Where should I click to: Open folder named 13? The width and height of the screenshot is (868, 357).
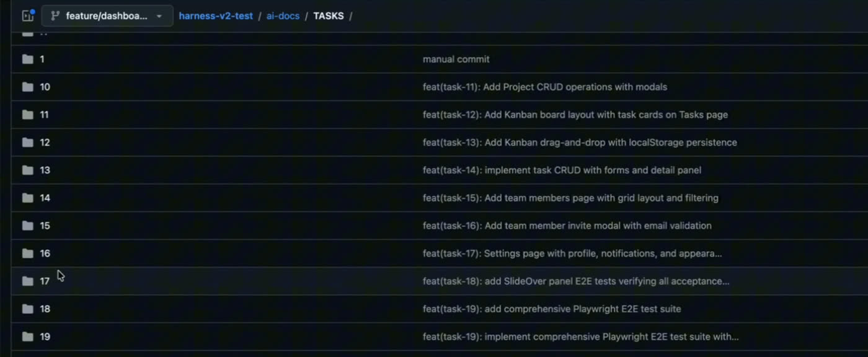click(x=45, y=170)
